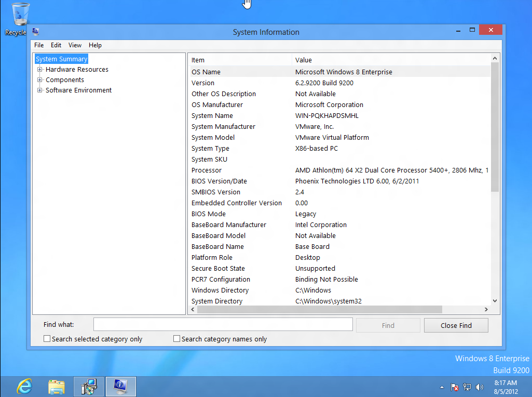Select the BIOS Version/Date row
The height and width of the screenshot is (397, 532).
click(339, 181)
